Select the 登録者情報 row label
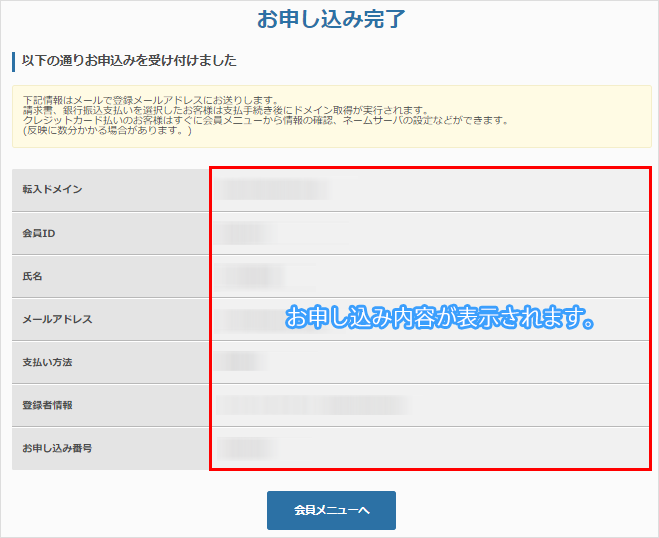 tap(47, 405)
